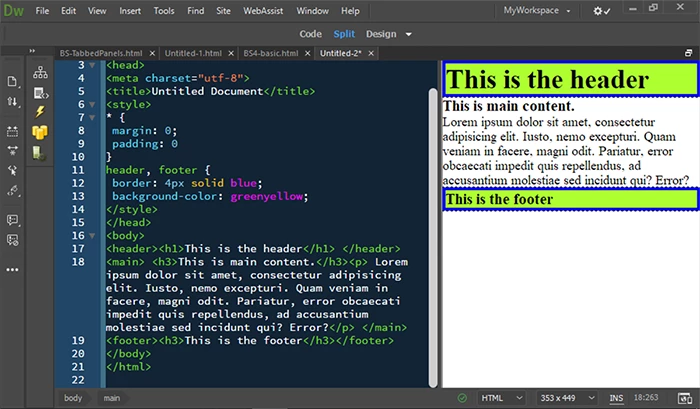Select the main tag in tag selector
Screen dimensions: 700x409
tap(112, 398)
